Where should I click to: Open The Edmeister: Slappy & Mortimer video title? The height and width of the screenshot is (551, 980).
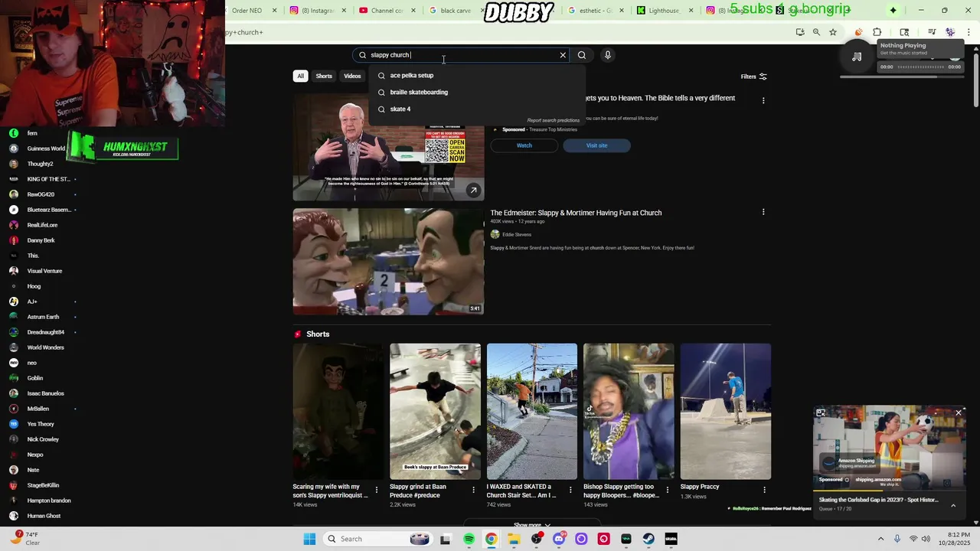coord(576,213)
